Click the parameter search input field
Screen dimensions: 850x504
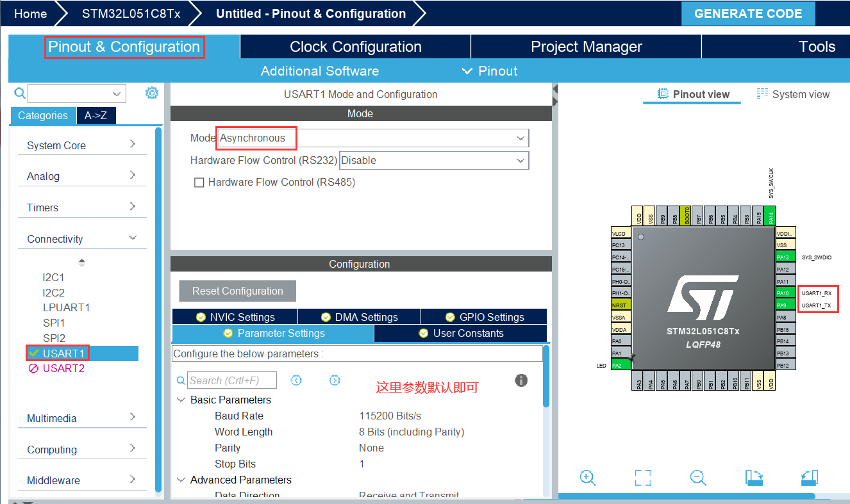click(232, 380)
